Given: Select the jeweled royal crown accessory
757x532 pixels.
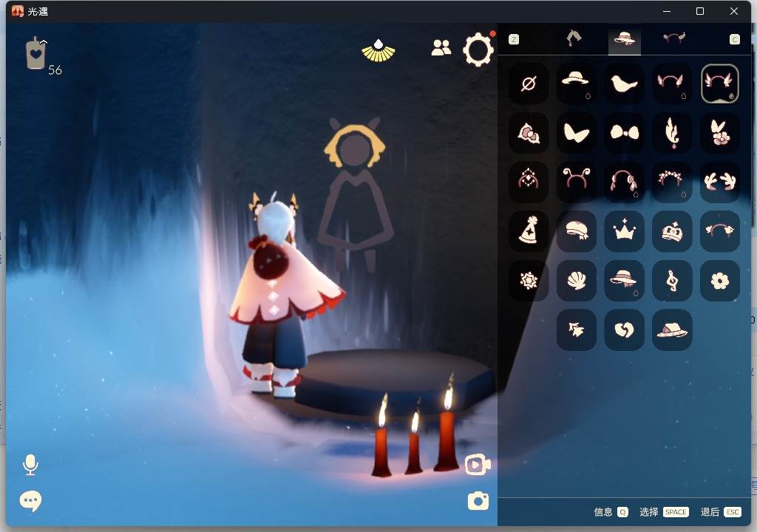Looking at the screenshot, I should tap(671, 231).
